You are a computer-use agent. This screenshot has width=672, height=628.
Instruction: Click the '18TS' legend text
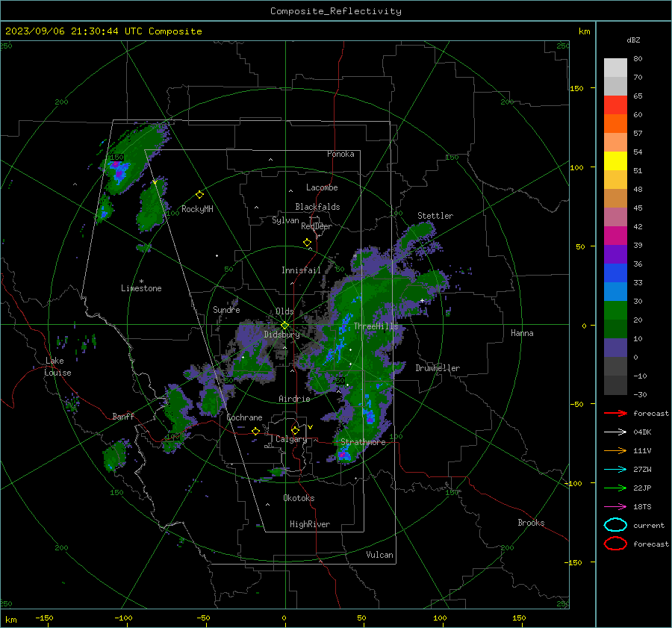tap(642, 507)
